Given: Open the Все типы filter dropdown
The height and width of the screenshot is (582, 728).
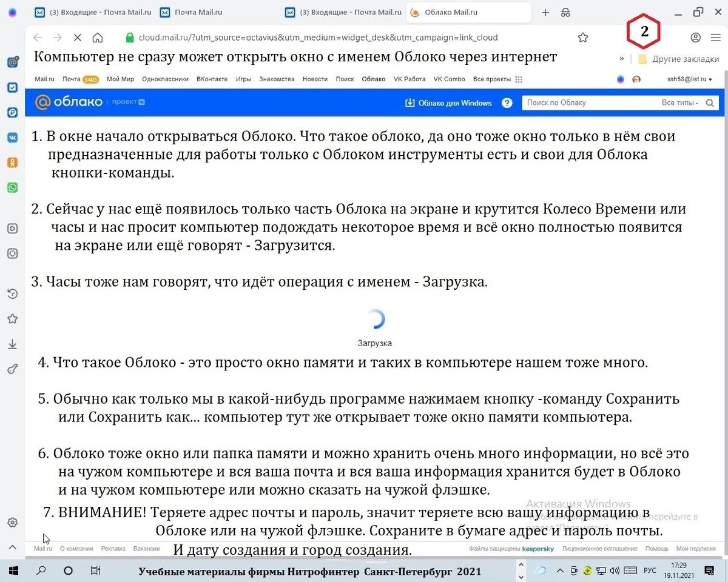Looking at the screenshot, I should 679,102.
